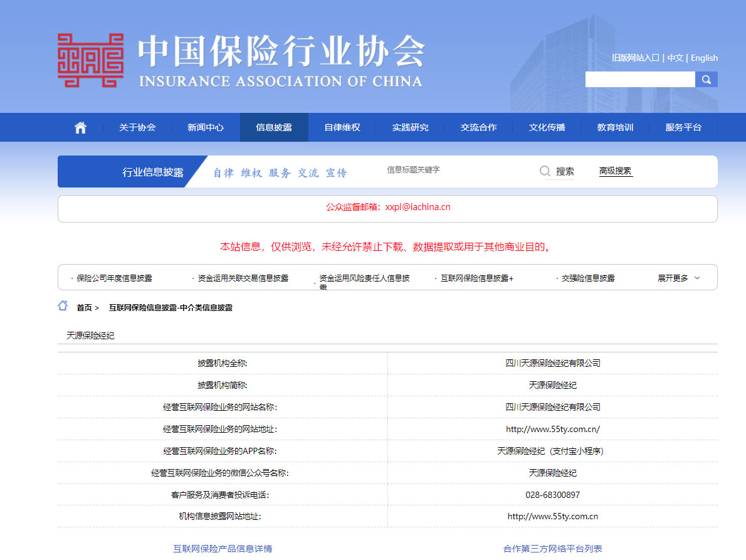Image resolution: width=746 pixels, height=560 pixels.
Task: Click the 搜索 search button
Action: click(565, 171)
